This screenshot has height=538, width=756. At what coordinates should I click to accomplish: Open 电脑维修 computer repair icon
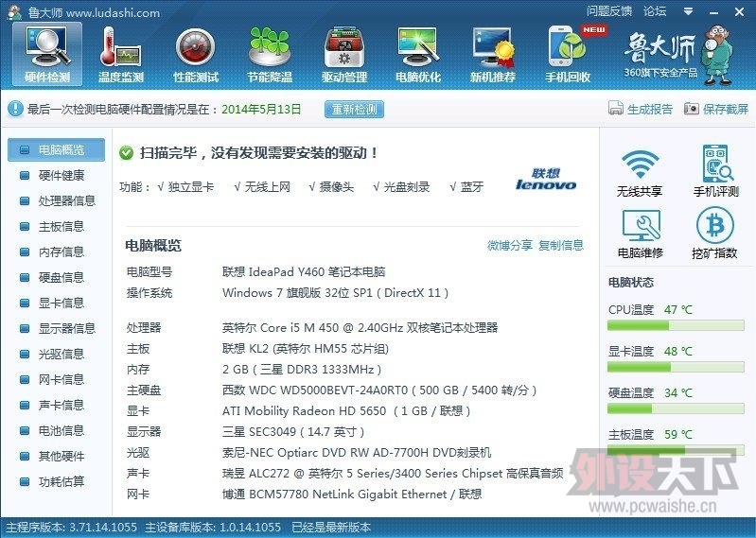click(641, 234)
